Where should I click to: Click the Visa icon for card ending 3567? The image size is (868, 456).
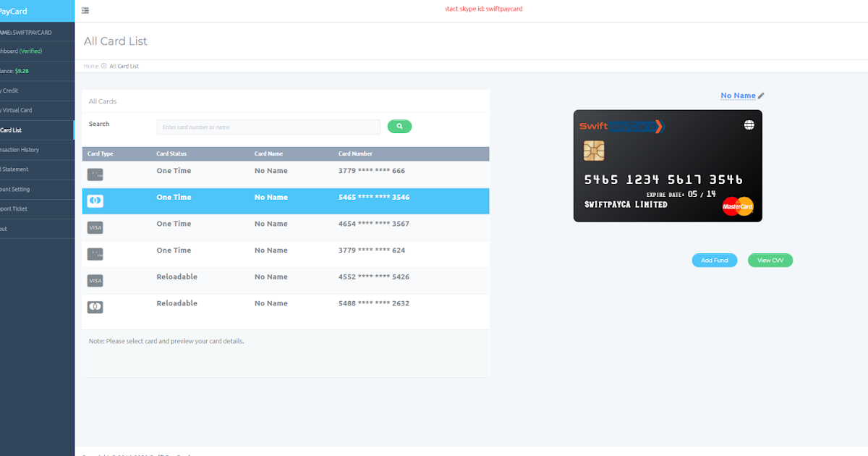[x=95, y=227]
